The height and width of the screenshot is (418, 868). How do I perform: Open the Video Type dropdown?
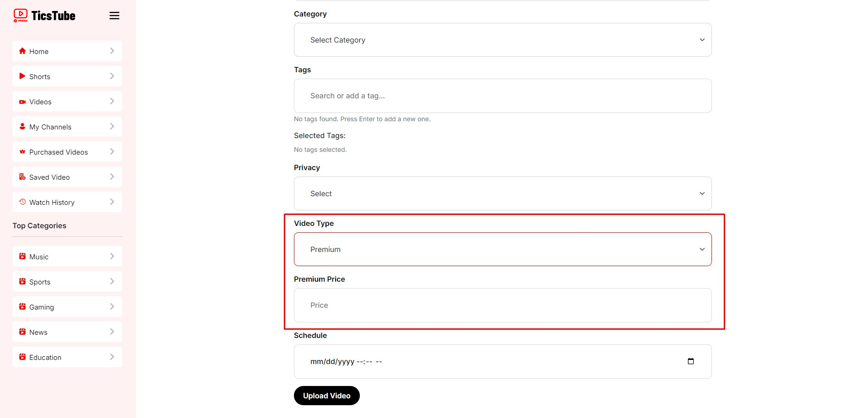click(502, 249)
